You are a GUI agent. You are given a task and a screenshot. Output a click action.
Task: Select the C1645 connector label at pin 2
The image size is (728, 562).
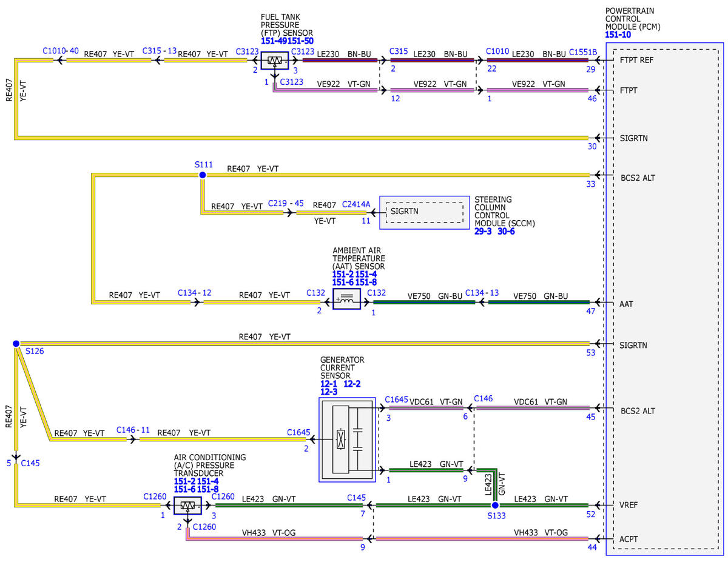298,433
